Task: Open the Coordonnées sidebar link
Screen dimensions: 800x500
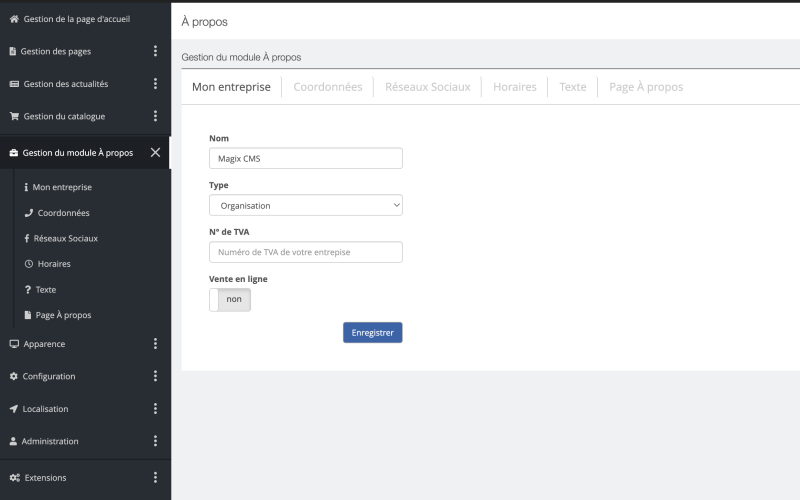Action: (x=63, y=213)
